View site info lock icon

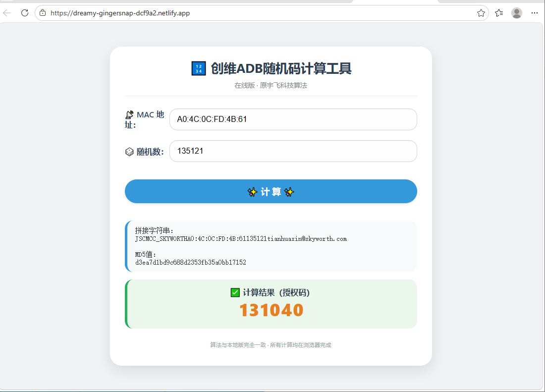pyautogui.click(x=43, y=13)
